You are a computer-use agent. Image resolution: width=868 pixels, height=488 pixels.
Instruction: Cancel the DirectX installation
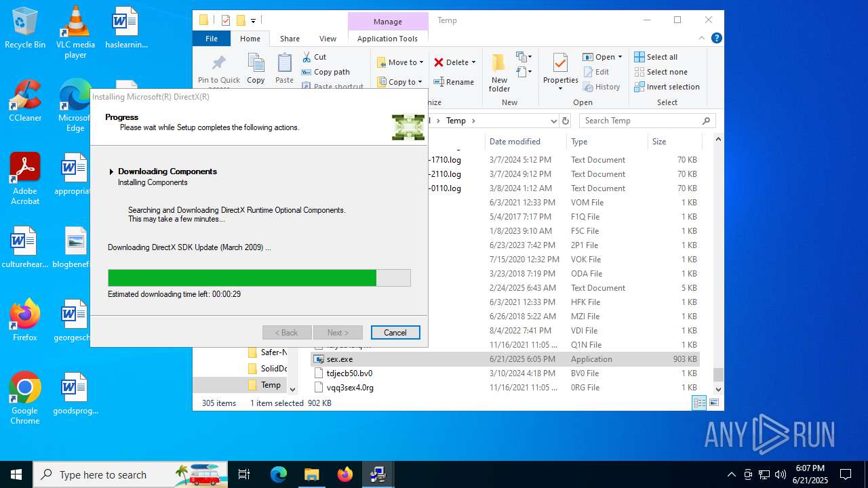395,332
